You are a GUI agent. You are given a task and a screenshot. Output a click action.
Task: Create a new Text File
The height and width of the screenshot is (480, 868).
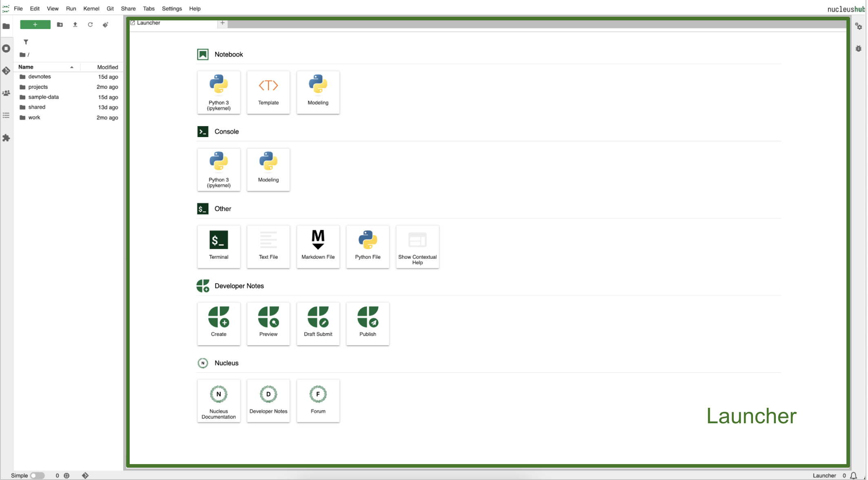[x=268, y=247]
